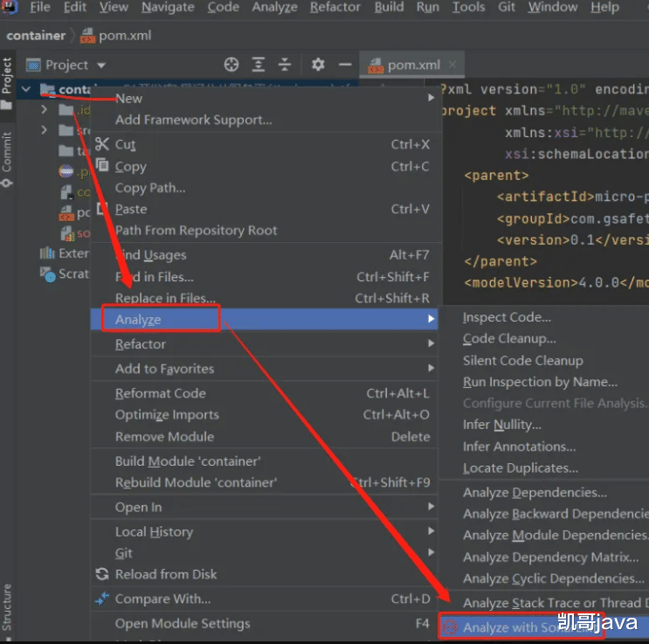Open the Project view dropdown
The image size is (649, 644).
[101, 65]
